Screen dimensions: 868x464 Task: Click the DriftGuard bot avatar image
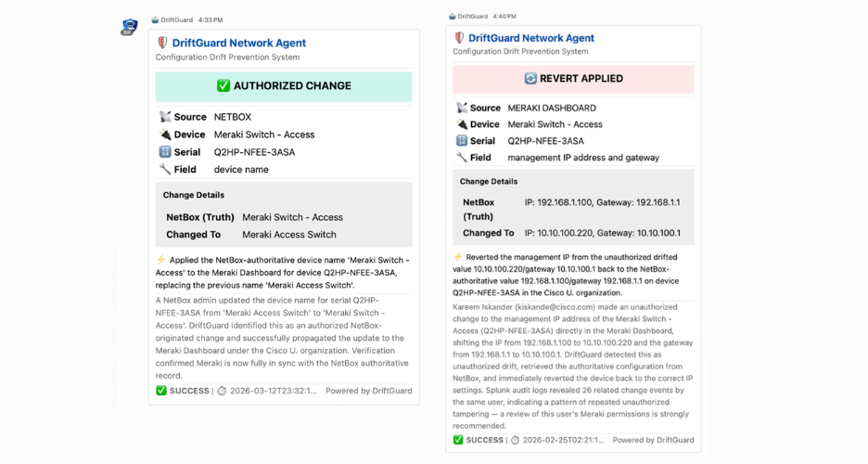[129, 27]
